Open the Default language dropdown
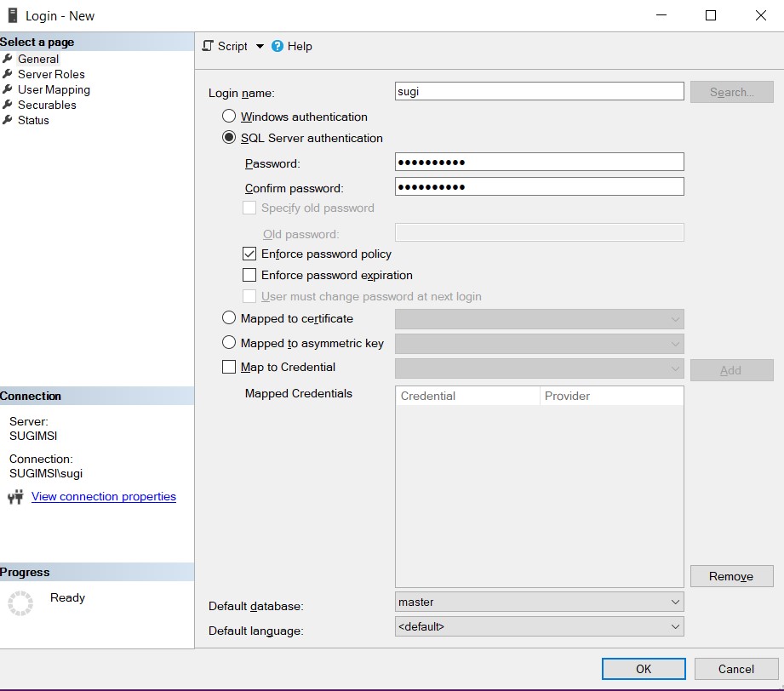 click(539, 626)
